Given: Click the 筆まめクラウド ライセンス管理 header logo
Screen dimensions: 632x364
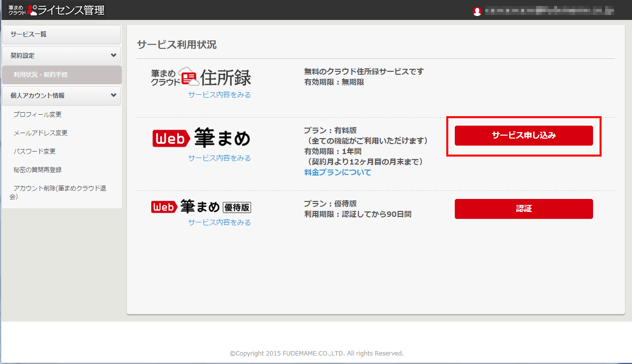Looking at the screenshot, I should point(56,9).
